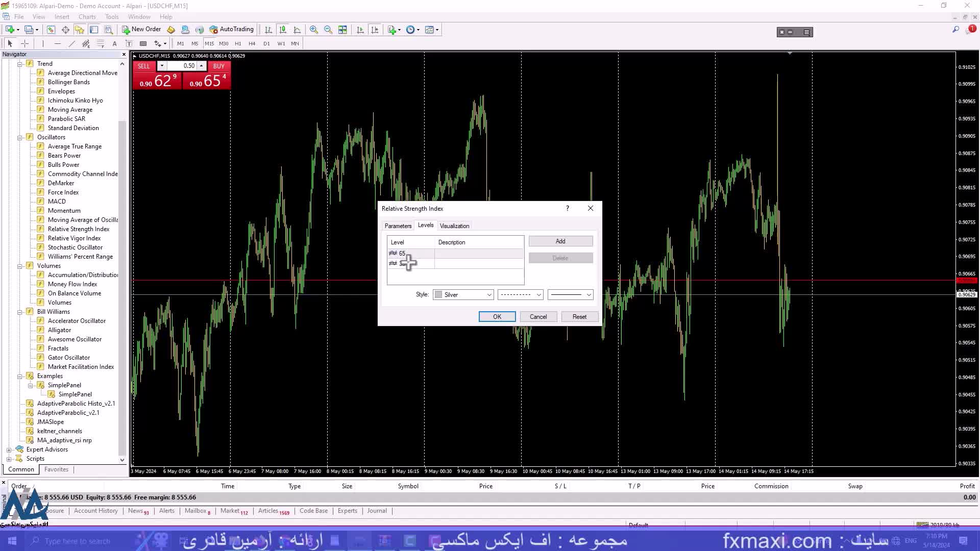Select the draw horizontal line tool
This screenshot has height=551, width=980.
pos(57,43)
